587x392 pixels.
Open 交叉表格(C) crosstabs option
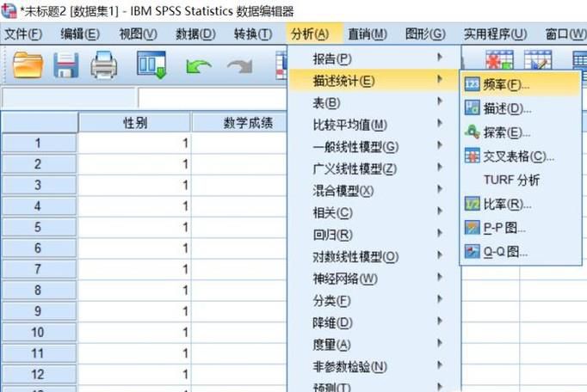pyautogui.click(x=518, y=156)
